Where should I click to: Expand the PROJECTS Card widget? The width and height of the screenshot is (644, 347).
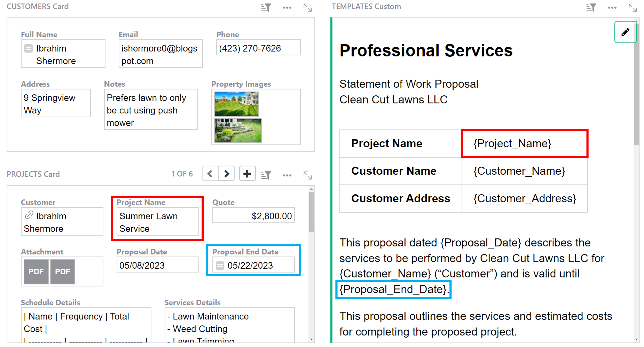click(x=308, y=175)
